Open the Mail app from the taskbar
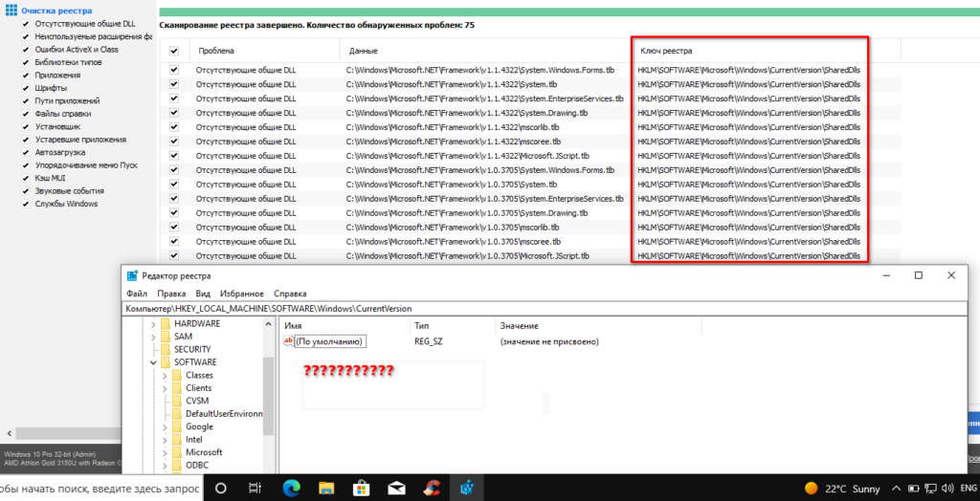980x501 pixels. click(x=397, y=488)
